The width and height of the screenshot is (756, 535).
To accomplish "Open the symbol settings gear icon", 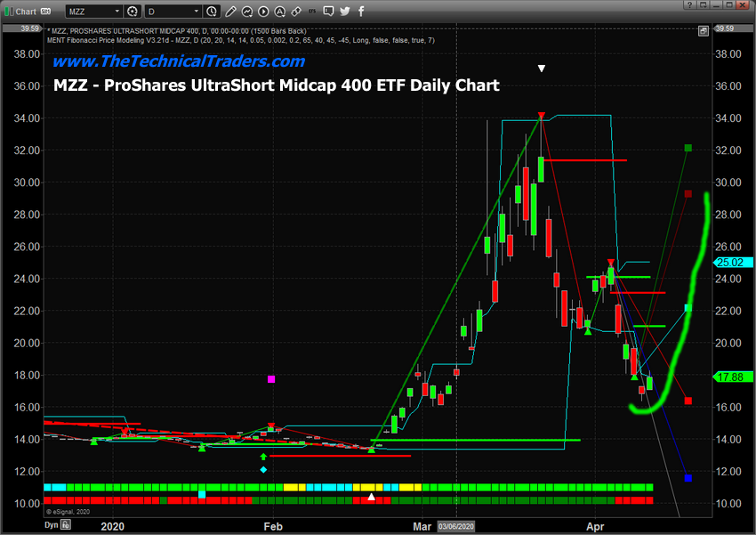I will [133, 11].
